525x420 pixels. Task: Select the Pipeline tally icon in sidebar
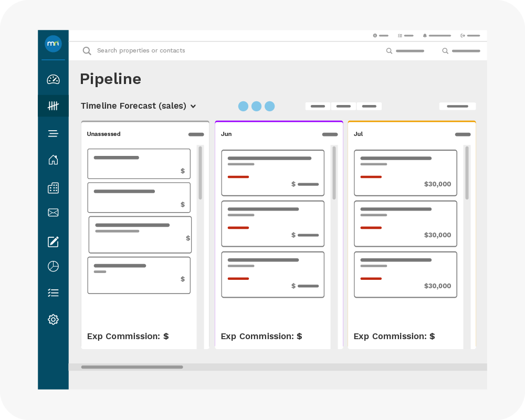(x=53, y=106)
